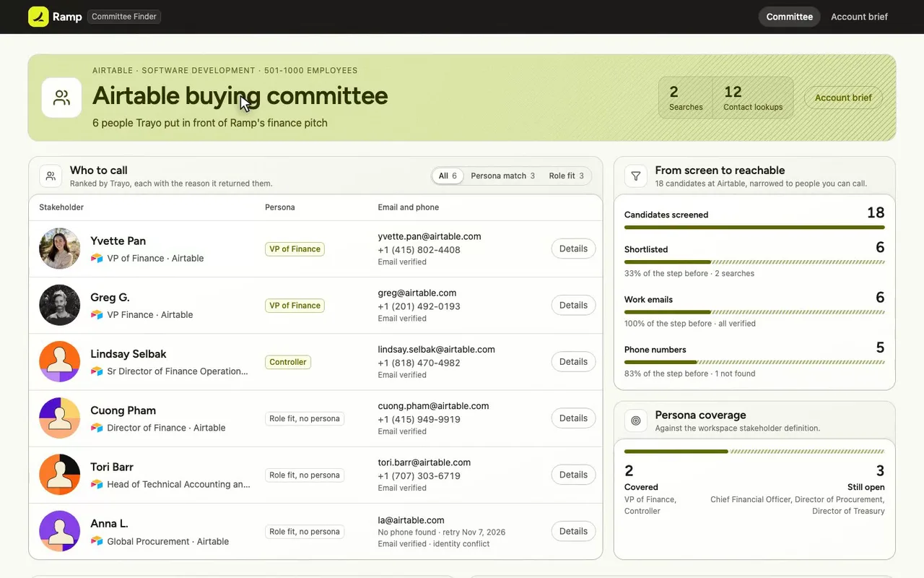Click phone number +1 (415) 949-9919
924x578 pixels.
419,419
